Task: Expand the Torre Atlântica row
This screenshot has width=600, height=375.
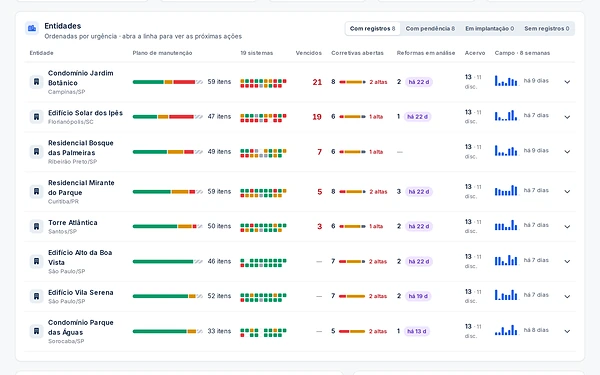Action: pos(567,226)
